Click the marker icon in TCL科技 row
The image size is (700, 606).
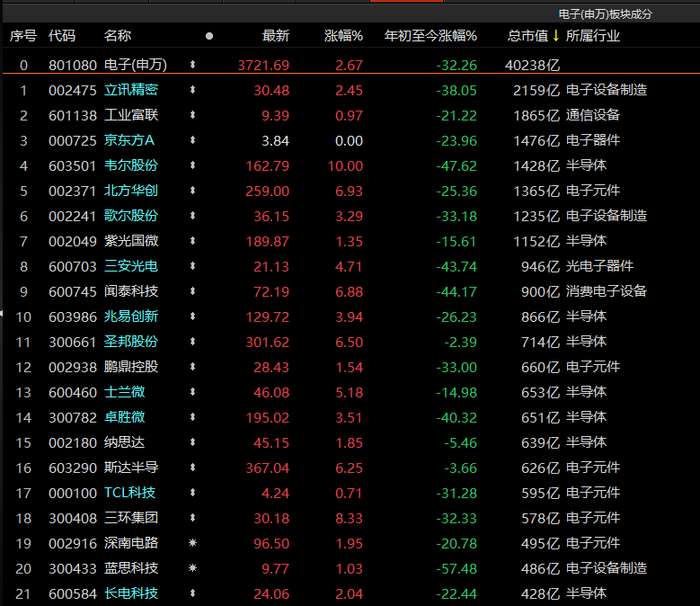(x=192, y=493)
